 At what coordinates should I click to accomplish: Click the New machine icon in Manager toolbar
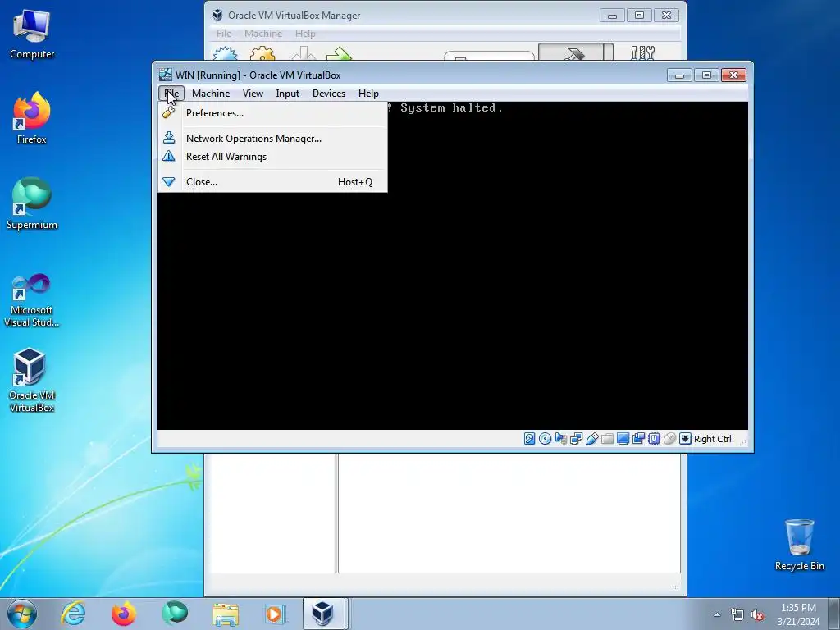[225, 53]
